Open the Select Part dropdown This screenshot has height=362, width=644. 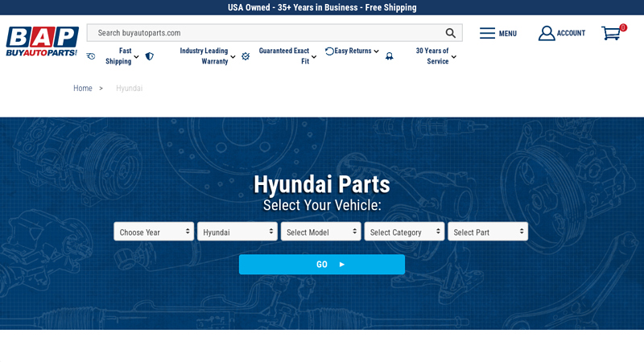[488, 232]
